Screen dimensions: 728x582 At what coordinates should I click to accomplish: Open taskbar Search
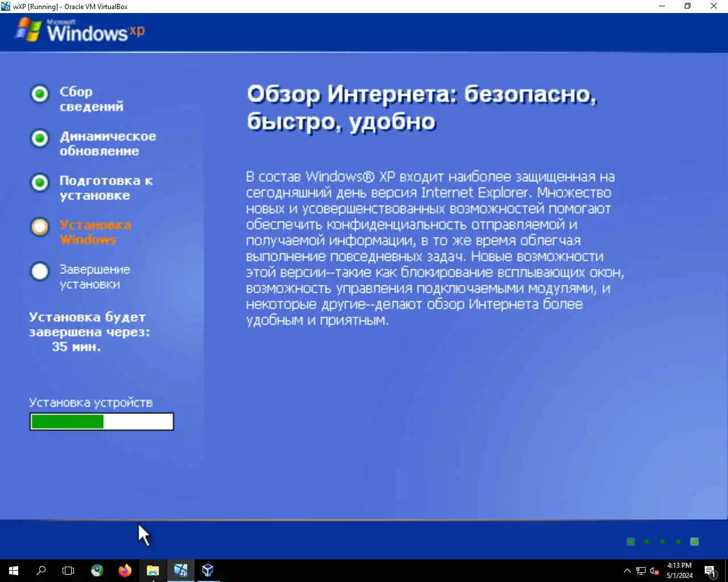pyautogui.click(x=41, y=571)
